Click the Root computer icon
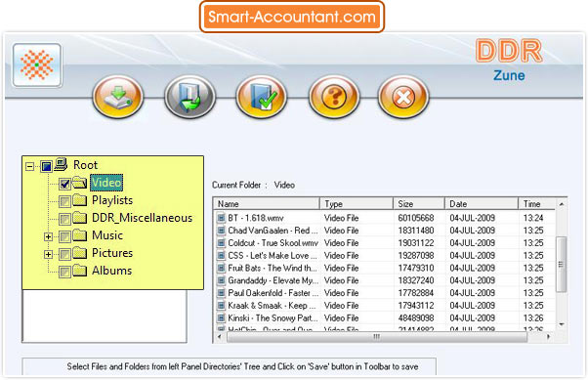Image resolution: width=588 pixels, height=380 pixels. point(61,164)
